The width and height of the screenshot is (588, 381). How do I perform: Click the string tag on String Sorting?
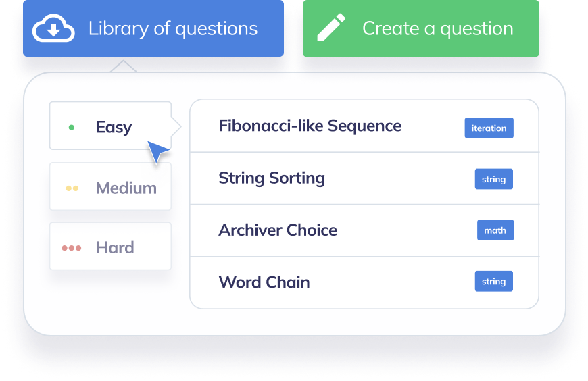(x=494, y=179)
